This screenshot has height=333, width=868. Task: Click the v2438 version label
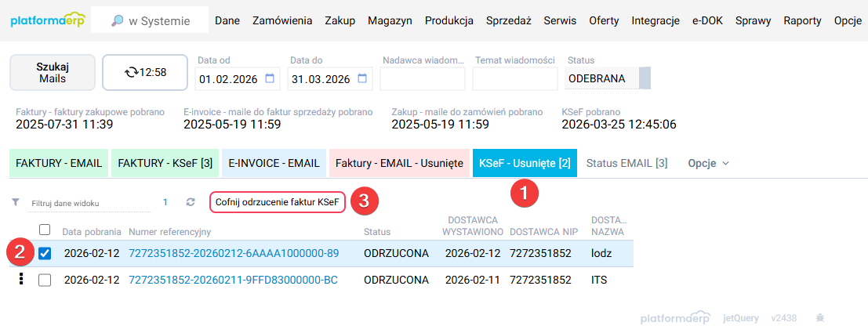(x=784, y=319)
